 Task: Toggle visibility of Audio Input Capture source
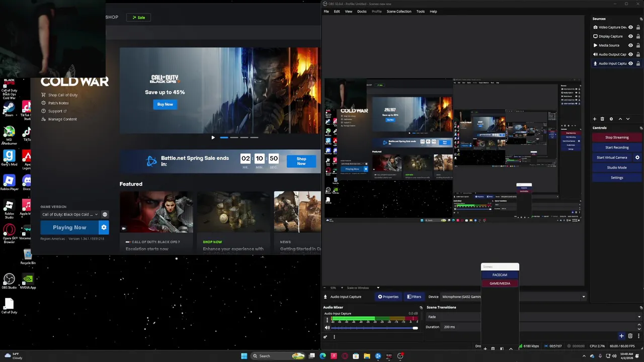pyautogui.click(x=630, y=63)
